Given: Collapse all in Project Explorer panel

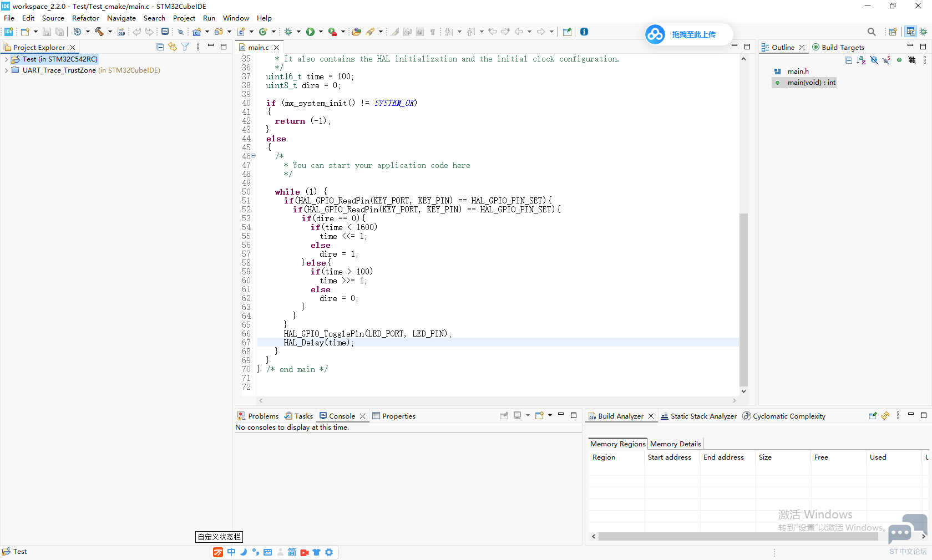Looking at the screenshot, I should click(x=160, y=47).
